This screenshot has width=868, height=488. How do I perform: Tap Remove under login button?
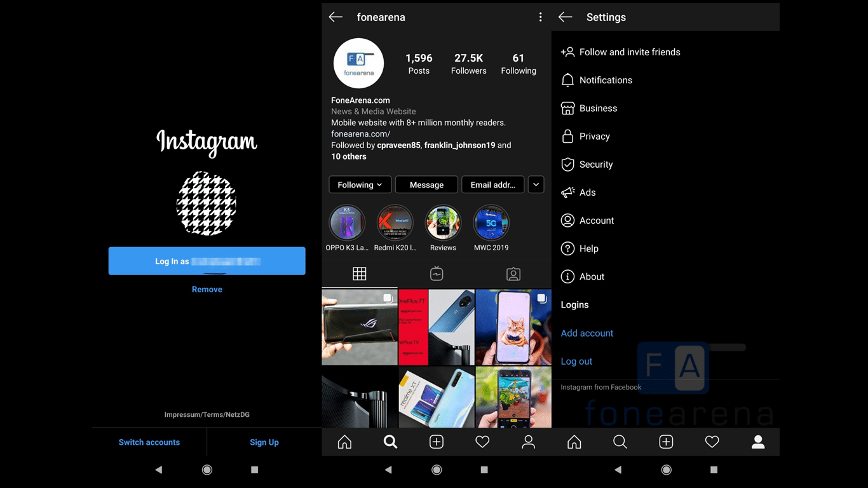click(x=207, y=289)
